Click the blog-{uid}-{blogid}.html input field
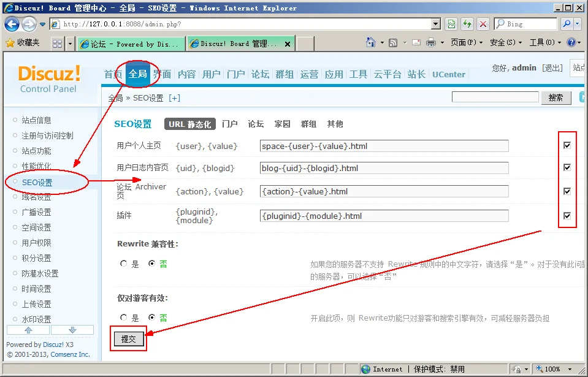 tap(384, 168)
